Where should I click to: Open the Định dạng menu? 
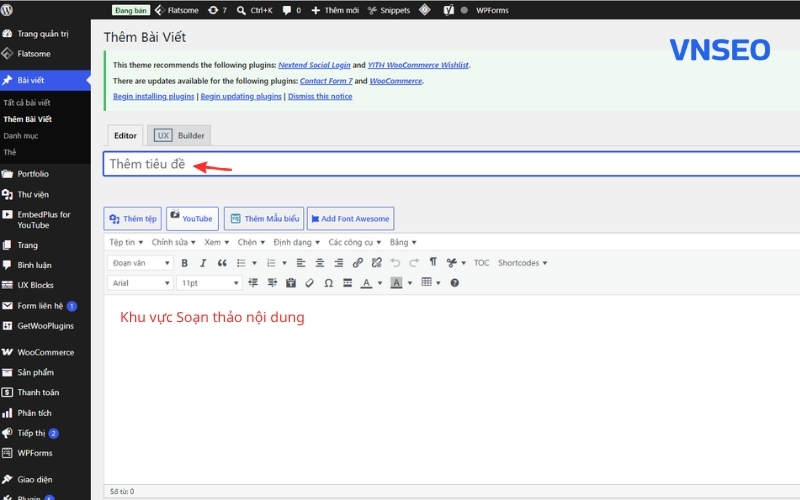[x=296, y=242]
